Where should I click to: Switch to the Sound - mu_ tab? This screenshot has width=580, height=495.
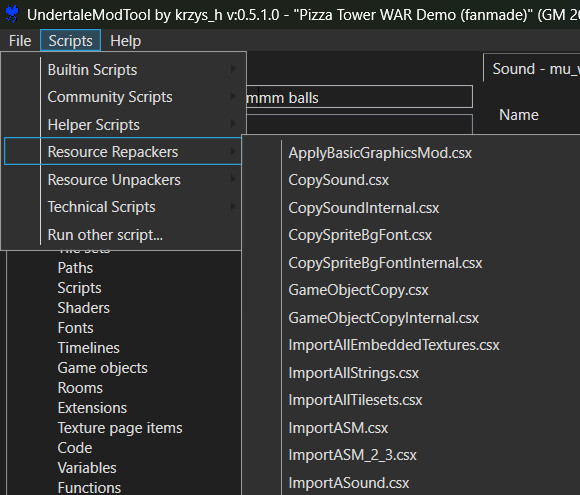533,69
